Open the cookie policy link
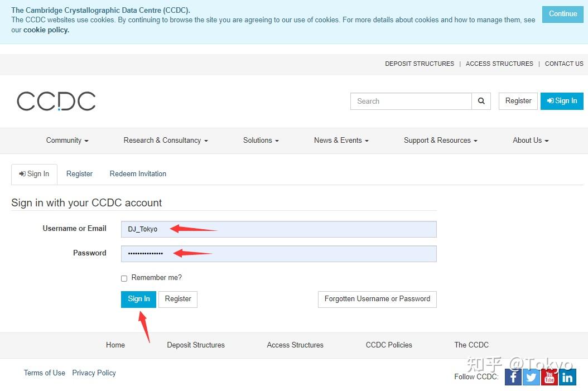The image size is (588, 391). [46, 30]
